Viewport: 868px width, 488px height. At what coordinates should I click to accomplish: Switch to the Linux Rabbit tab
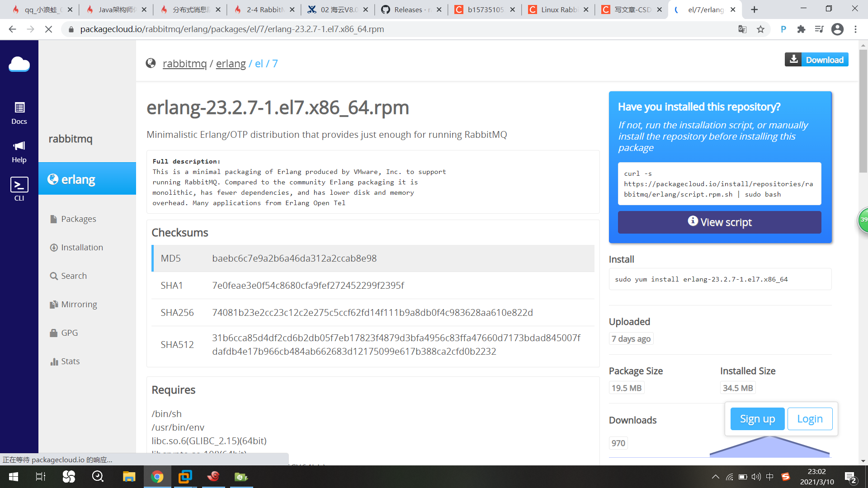pos(559,9)
